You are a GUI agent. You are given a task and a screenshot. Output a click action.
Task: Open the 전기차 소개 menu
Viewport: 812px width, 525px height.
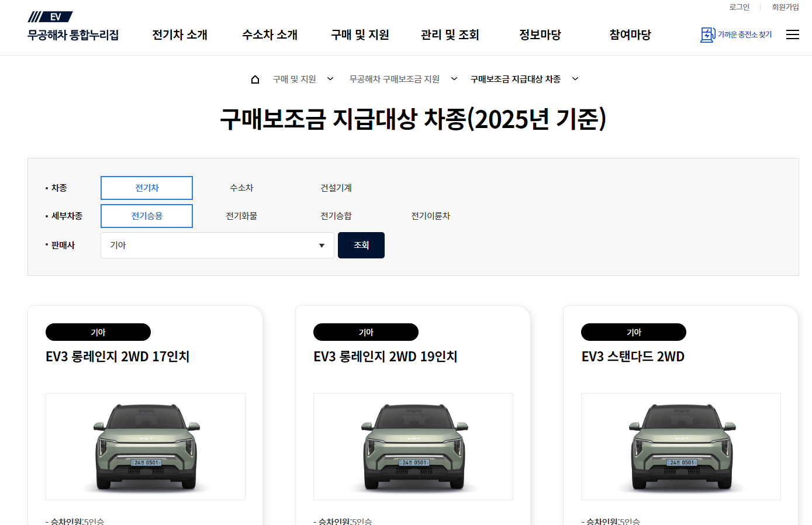179,34
